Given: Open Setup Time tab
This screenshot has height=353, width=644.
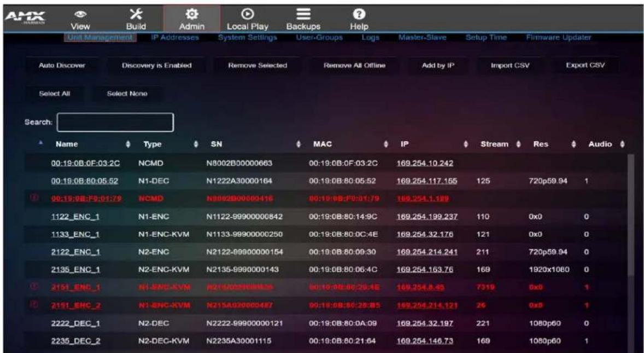Looking at the screenshot, I should tap(486, 37).
